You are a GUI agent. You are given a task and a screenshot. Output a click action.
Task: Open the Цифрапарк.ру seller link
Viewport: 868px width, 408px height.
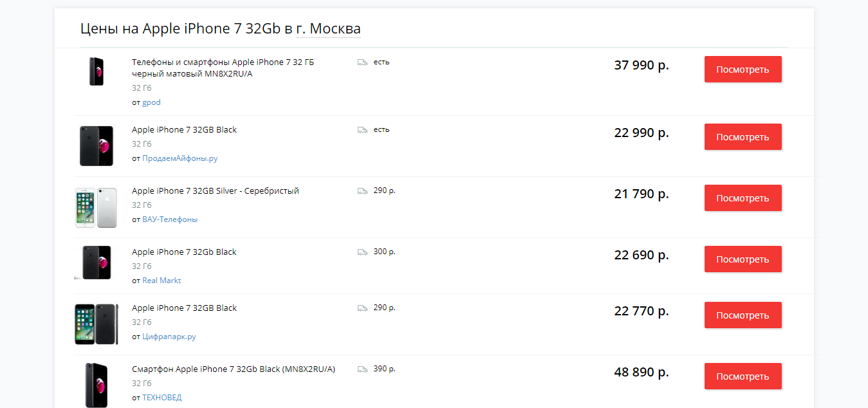pyautogui.click(x=169, y=336)
